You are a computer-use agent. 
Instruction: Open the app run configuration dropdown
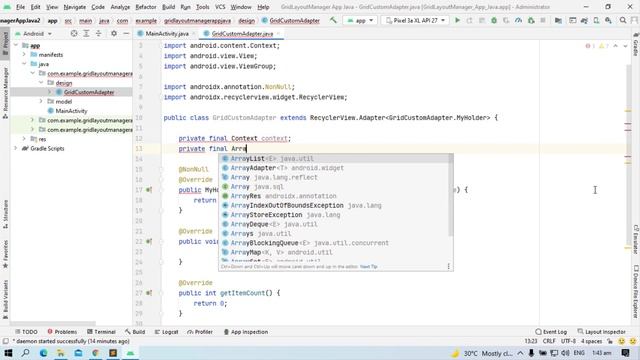click(360, 20)
